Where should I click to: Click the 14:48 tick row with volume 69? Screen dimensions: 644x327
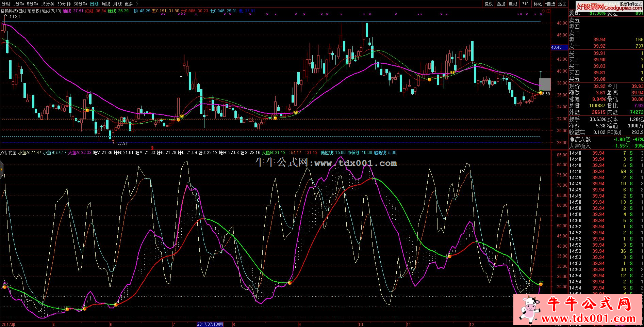tap(606, 171)
